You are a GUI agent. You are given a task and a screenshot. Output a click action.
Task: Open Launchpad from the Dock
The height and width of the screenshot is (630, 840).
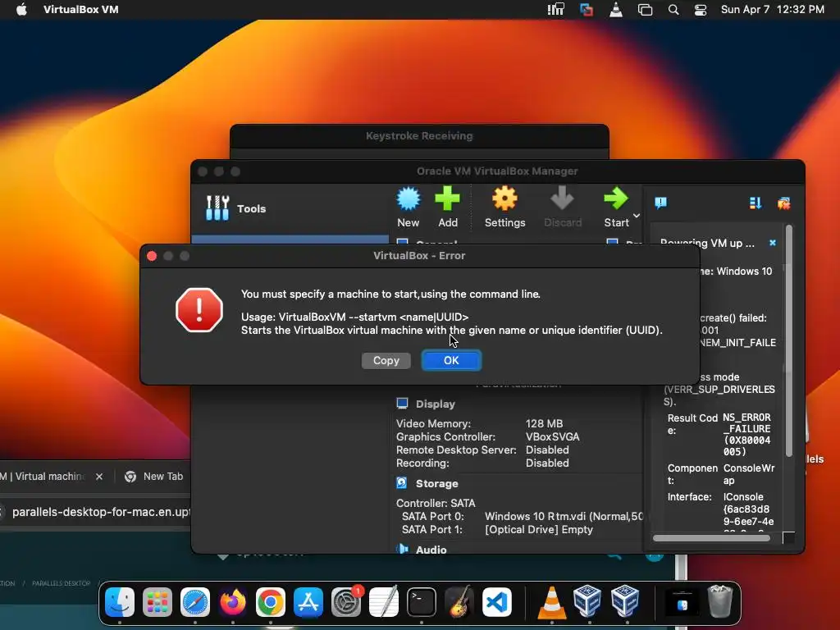click(x=157, y=602)
